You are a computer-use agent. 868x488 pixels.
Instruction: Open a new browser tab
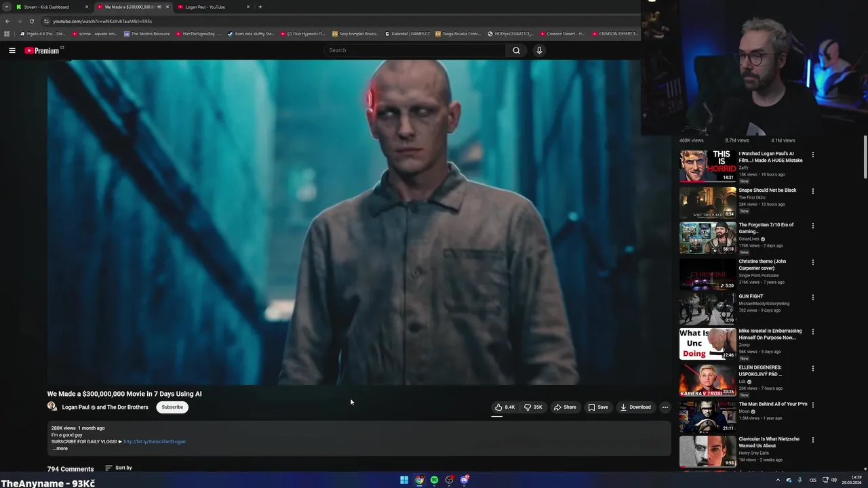pyautogui.click(x=260, y=7)
